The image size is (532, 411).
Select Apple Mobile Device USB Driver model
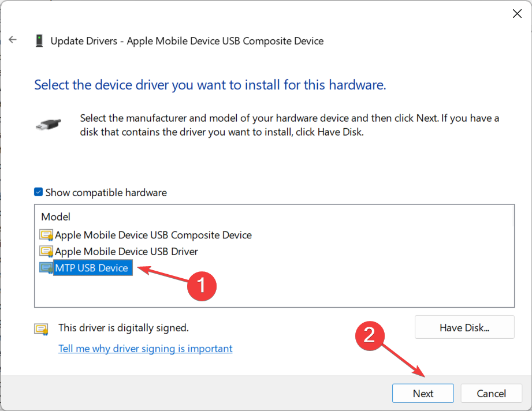pyautogui.click(x=127, y=252)
